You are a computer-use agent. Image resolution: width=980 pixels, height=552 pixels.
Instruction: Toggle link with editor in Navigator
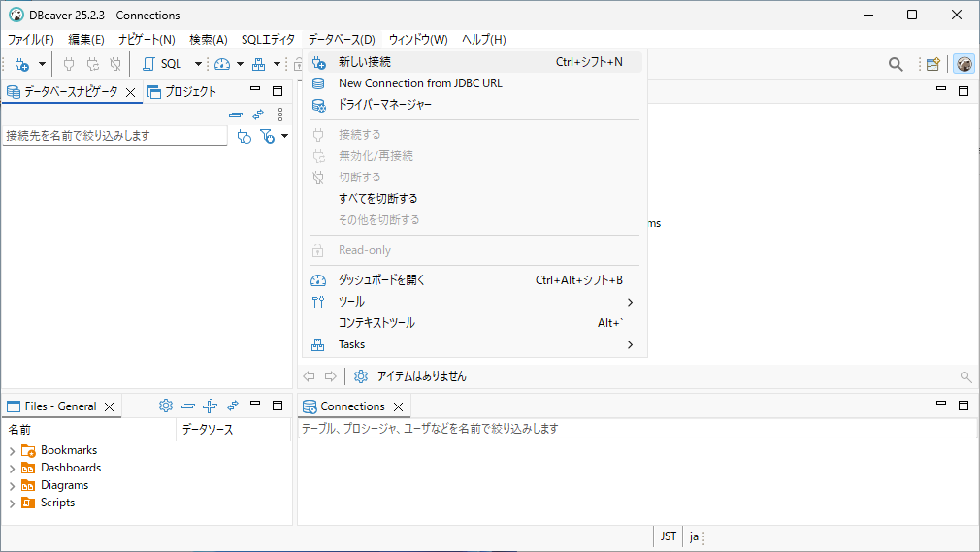tap(258, 115)
